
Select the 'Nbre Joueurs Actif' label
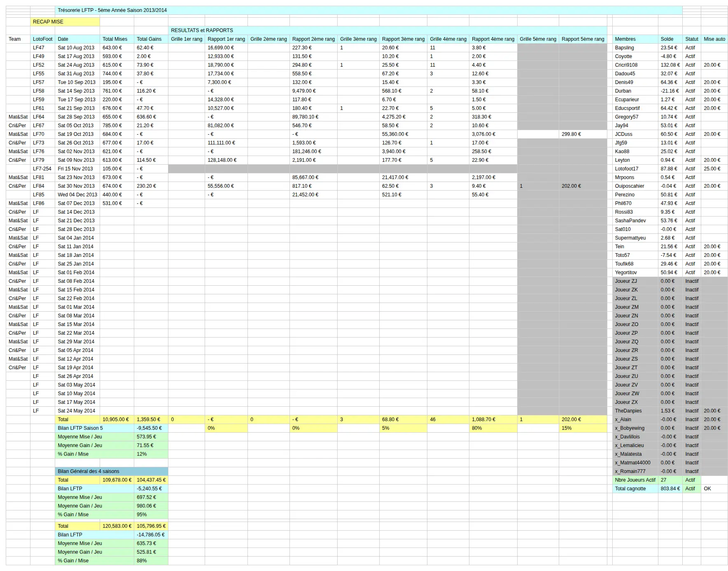tap(635, 480)
